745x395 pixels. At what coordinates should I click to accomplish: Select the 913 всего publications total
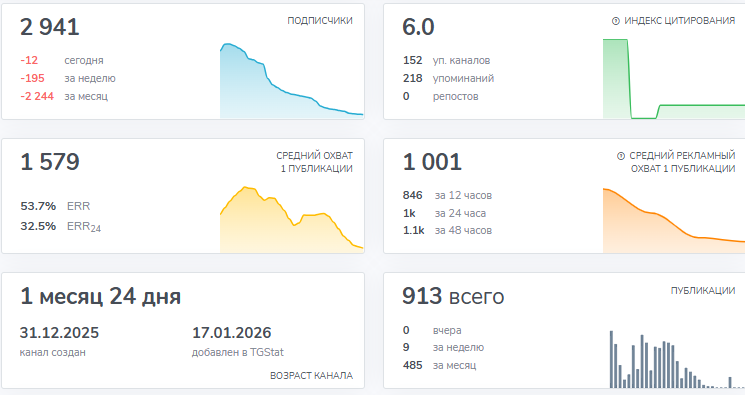453,297
